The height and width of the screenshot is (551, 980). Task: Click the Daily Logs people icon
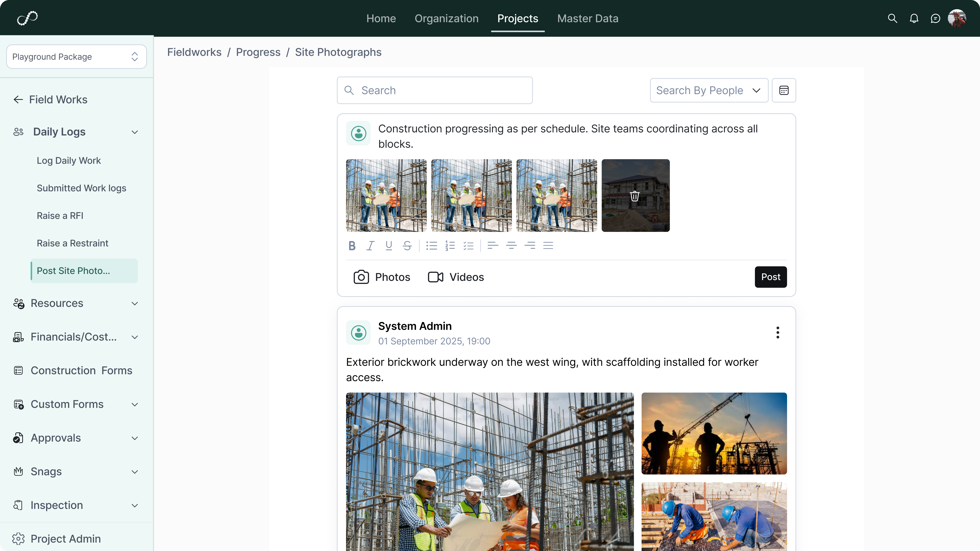pyautogui.click(x=18, y=132)
